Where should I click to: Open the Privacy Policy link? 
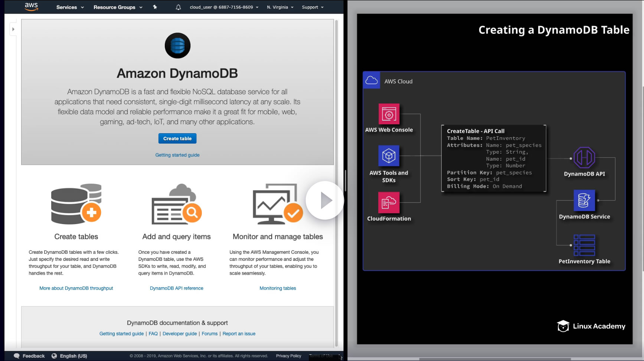point(289,356)
